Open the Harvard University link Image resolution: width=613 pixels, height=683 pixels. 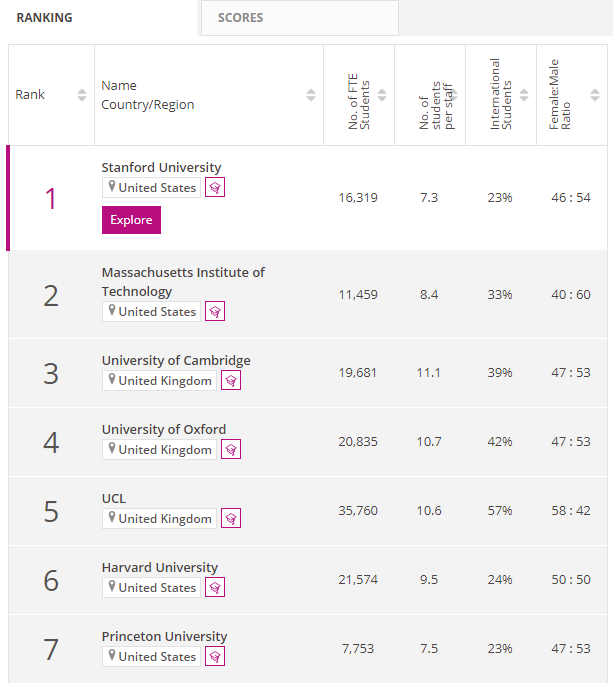(160, 567)
